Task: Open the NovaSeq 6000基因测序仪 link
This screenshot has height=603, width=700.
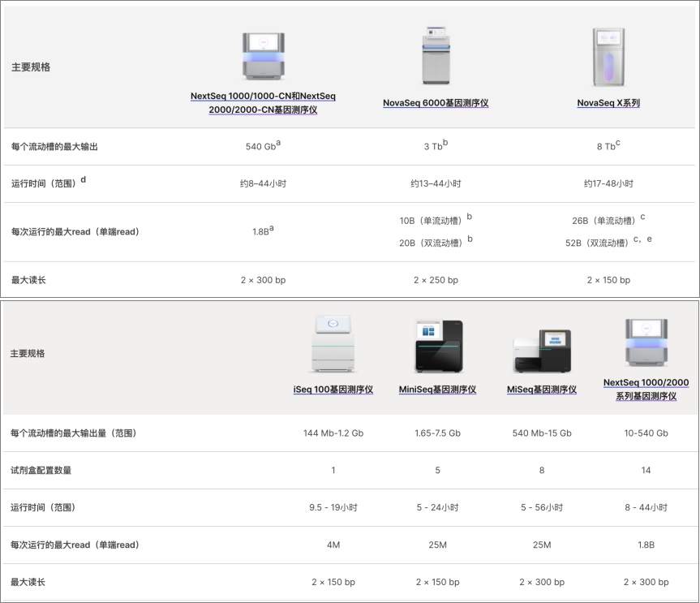Action: (x=436, y=103)
